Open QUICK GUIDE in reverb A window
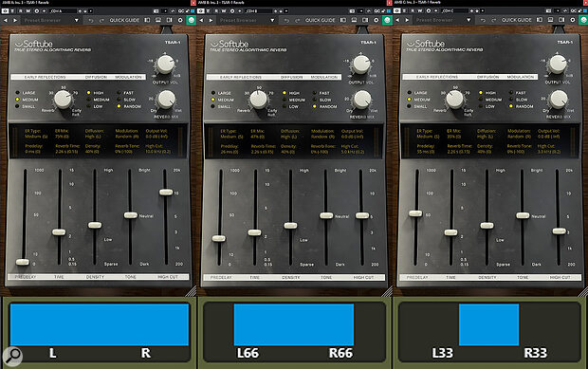This screenshot has width=588, height=369. pyautogui.click(x=124, y=20)
